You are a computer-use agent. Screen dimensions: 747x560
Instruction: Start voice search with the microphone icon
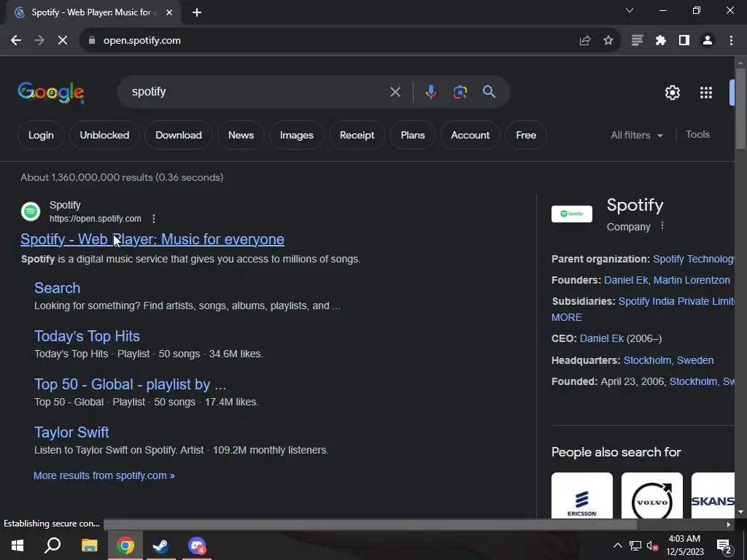point(430,92)
